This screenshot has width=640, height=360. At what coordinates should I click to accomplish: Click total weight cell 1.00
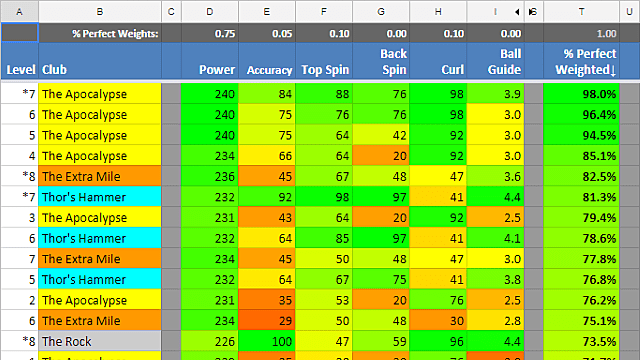(x=581, y=33)
